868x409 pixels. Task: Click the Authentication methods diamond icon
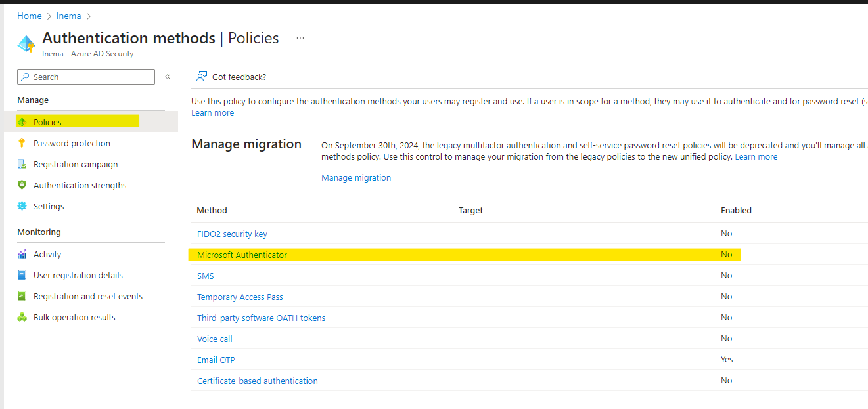(26, 44)
